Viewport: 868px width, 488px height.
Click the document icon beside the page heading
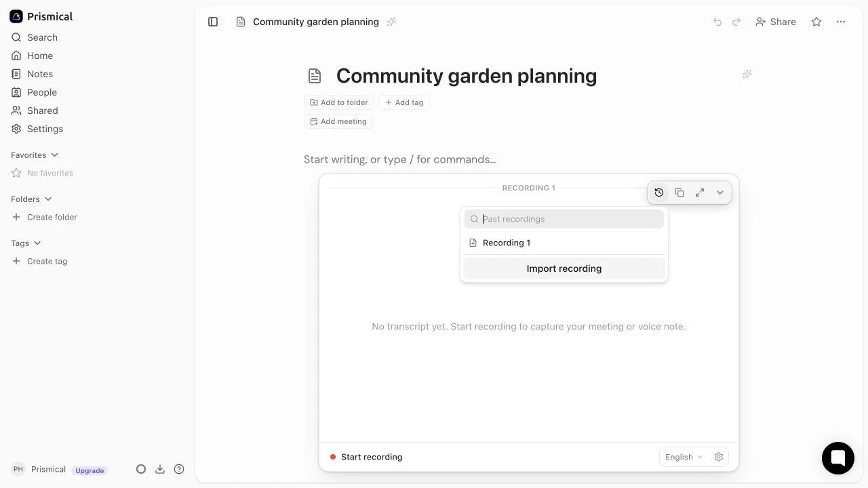[x=314, y=76]
